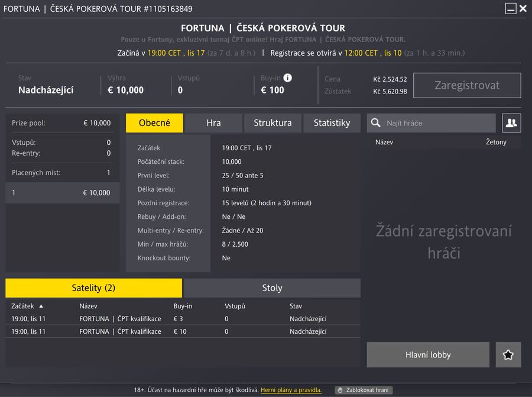Click registration opening time '12:00 CET , lis 10'
The image size is (532, 397).
click(x=373, y=53)
